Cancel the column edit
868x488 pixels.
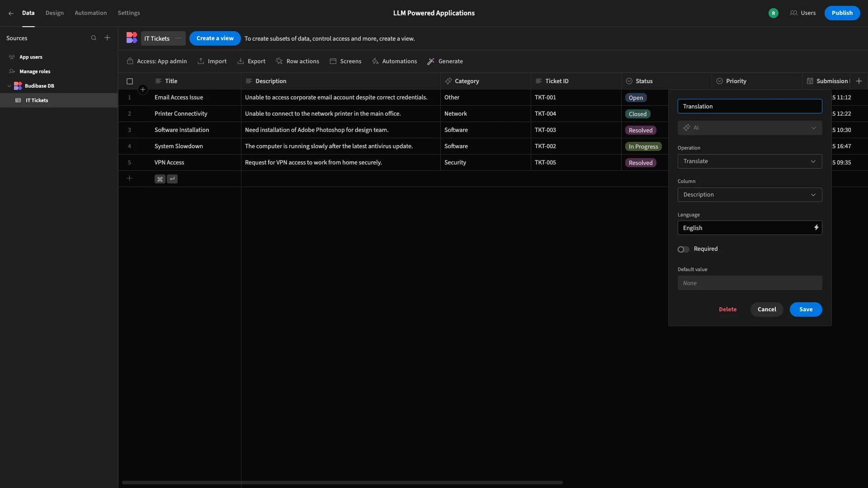767,310
